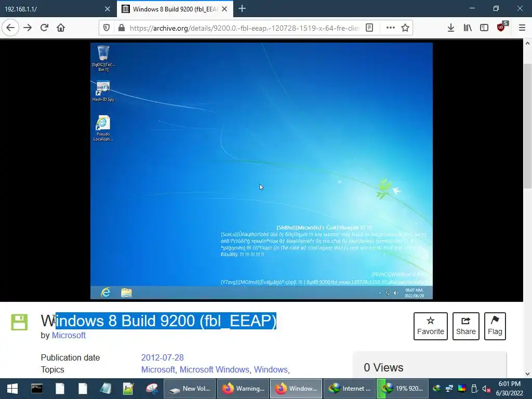Screen dimensions: 532x399
Task: Open Command Prompt from the taskbar
Action: click(x=37, y=389)
